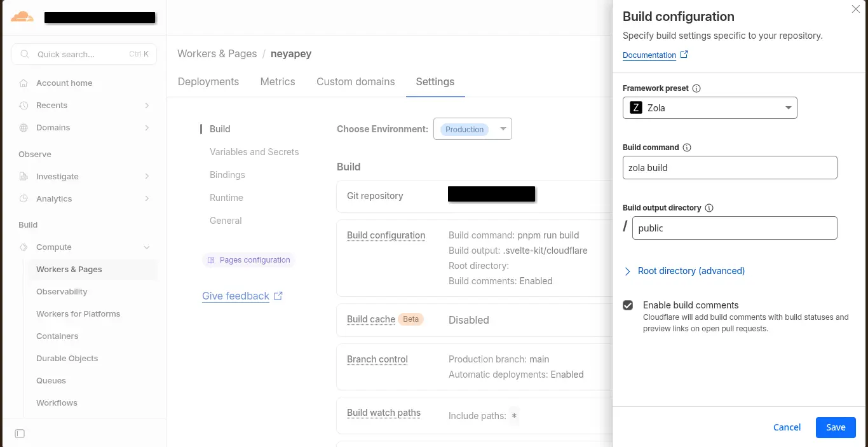Click the Account home house icon
868x447 pixels.
point(24,83)
